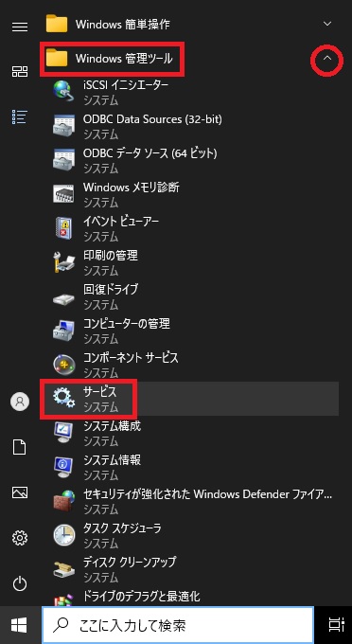
Task: Click the pinned tiles view icon
Action: point(20,71)
